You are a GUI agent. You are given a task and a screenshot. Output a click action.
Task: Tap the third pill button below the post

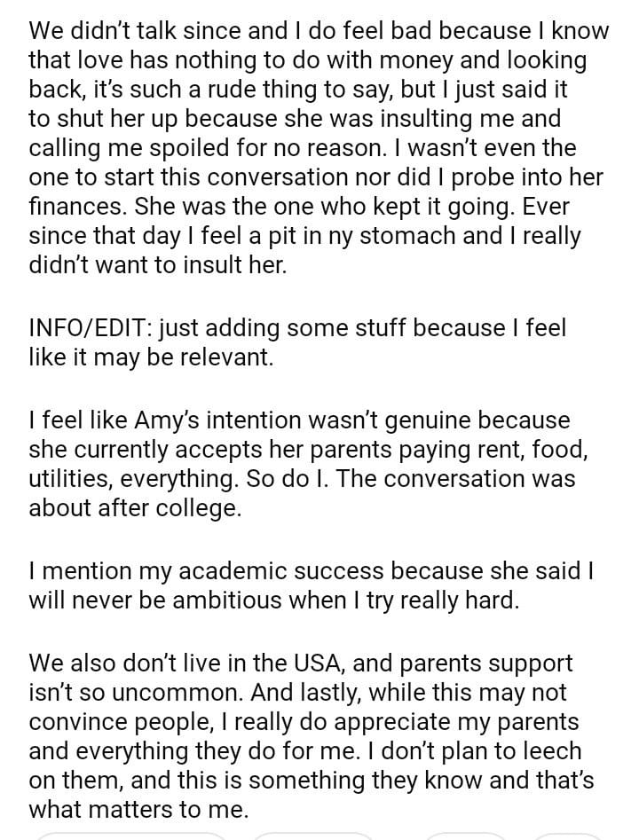(x=464, y=836)
